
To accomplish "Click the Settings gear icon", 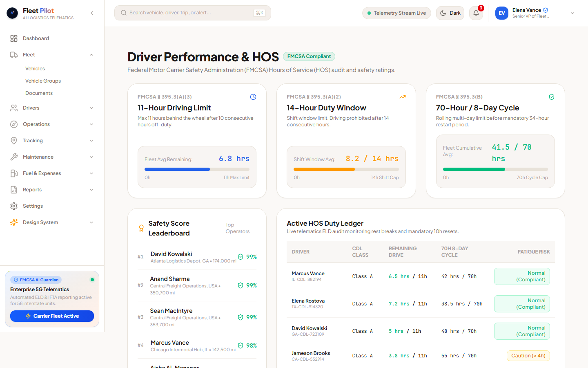I will tap(14, 206).
